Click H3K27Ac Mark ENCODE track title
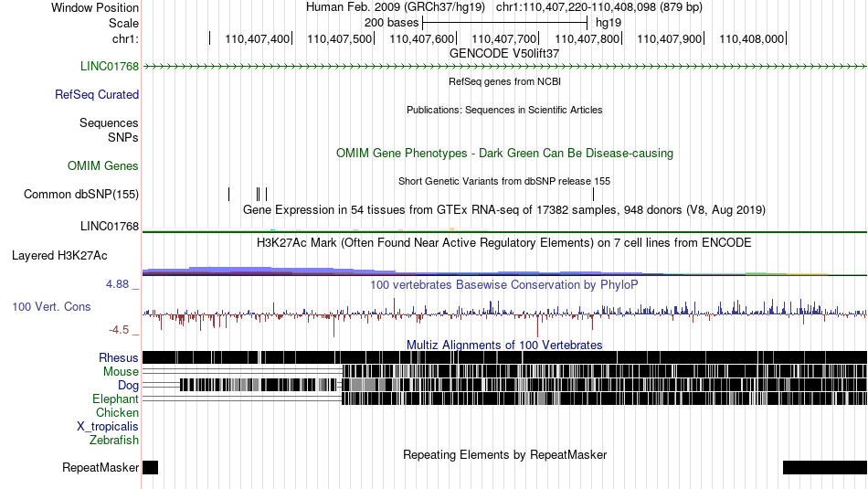This screenshot has width=868, height=489. [x=504, y=242]
